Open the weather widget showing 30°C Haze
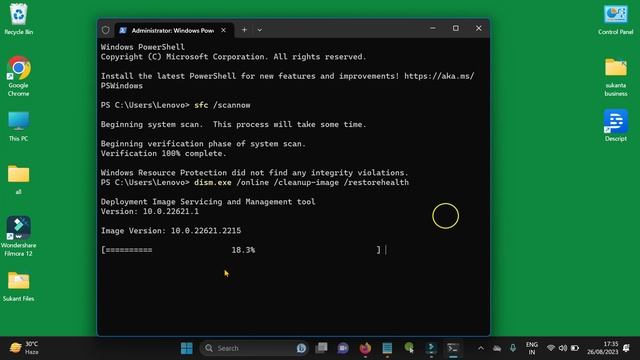Image resolution: width=640 pixels, height=360 pixels. tap(24, 348)
